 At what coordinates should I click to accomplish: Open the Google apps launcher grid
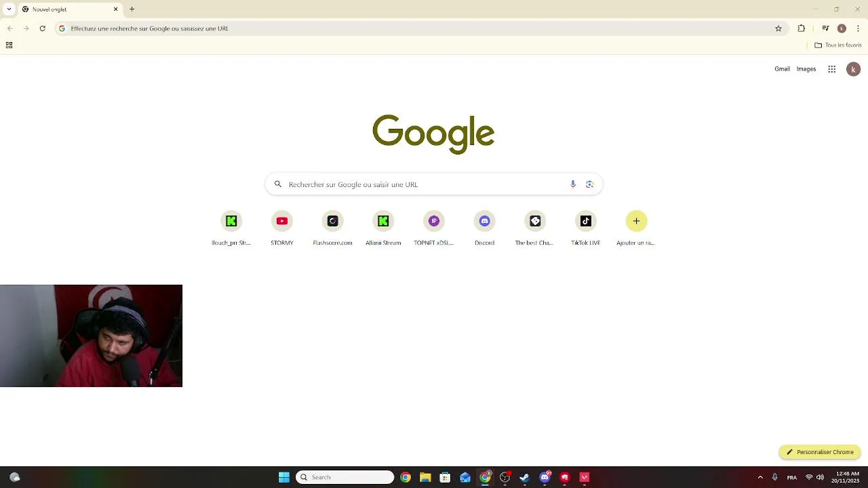point(831,69)
